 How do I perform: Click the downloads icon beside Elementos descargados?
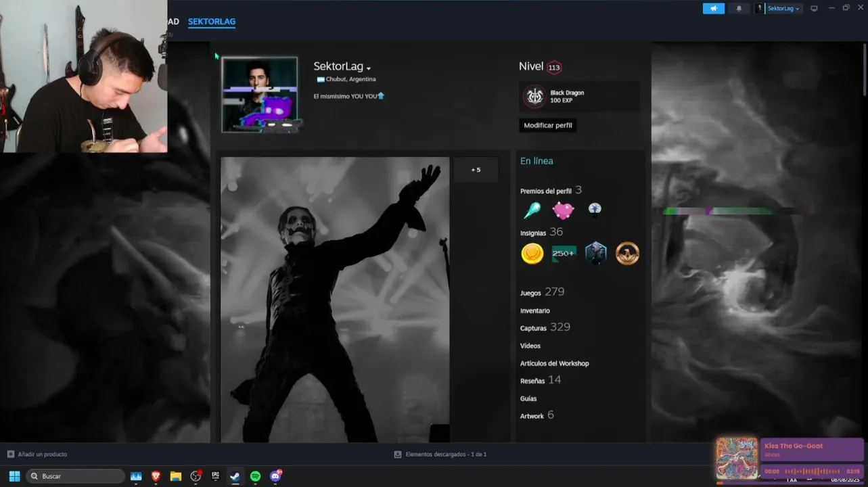[x=397, y=455]
